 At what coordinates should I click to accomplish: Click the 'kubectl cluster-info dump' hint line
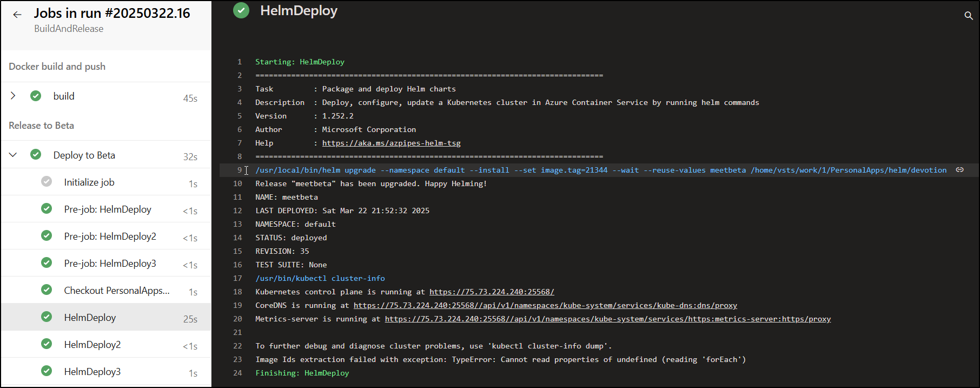click(x=434, y=346)
